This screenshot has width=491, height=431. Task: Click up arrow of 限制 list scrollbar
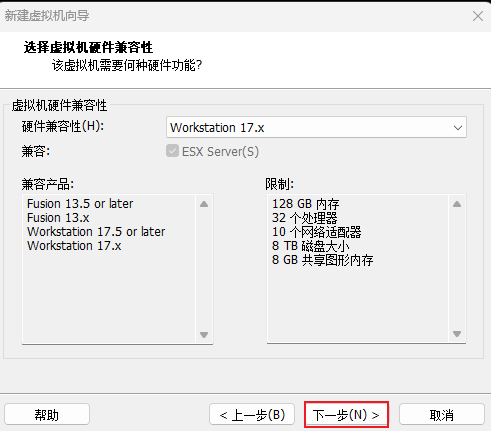coord(457,204)
